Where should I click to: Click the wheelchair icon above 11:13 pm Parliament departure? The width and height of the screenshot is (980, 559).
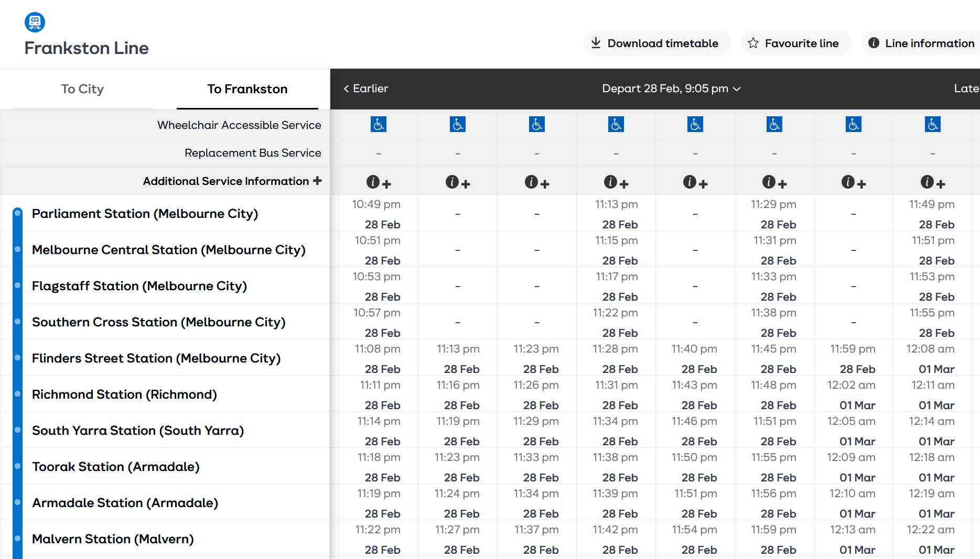coord(616,125)
